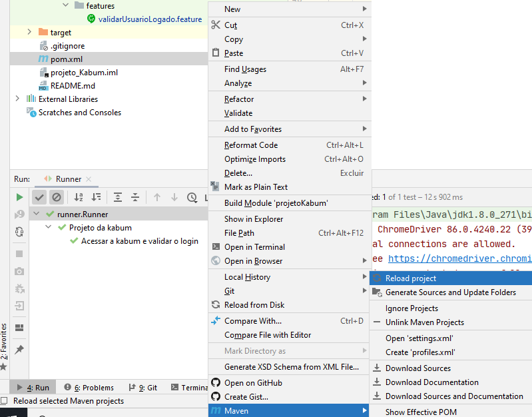Open the Refactor submenu
The width and height of the screenshot is (532, 417).
[x=290, y=99]
